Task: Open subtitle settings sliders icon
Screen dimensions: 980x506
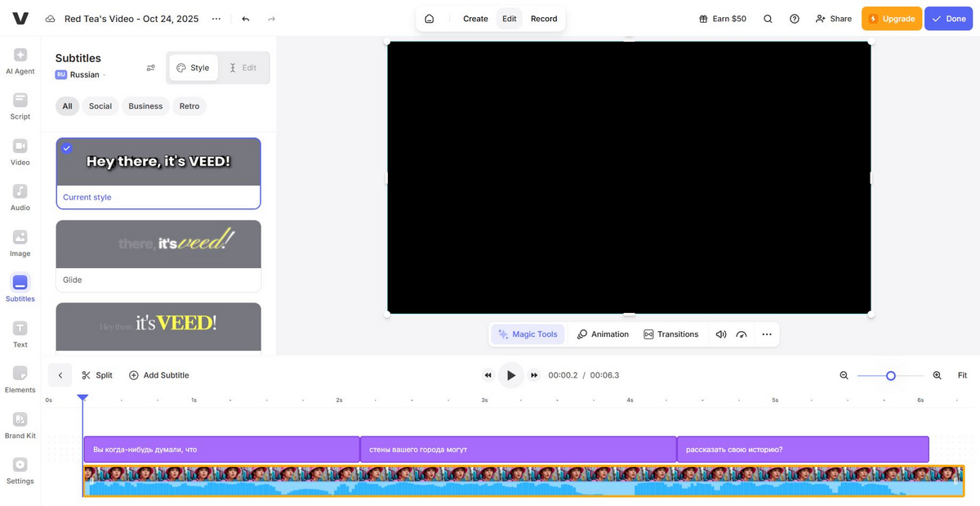Action: tap(151, 68)
